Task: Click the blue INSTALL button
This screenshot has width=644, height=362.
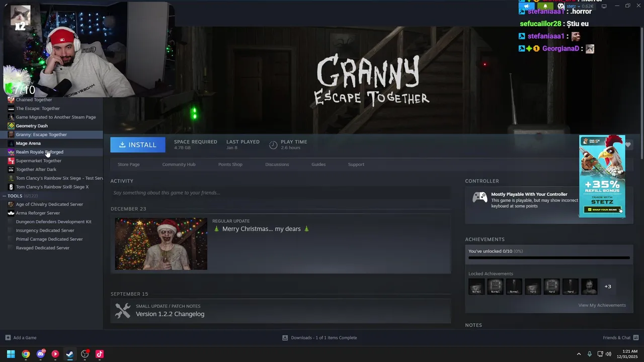Action: pos(138,145)
